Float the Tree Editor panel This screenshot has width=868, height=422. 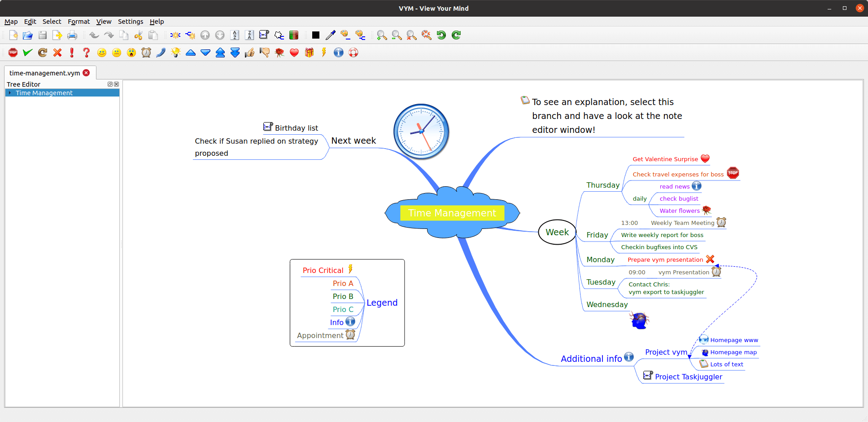point(110,84)
